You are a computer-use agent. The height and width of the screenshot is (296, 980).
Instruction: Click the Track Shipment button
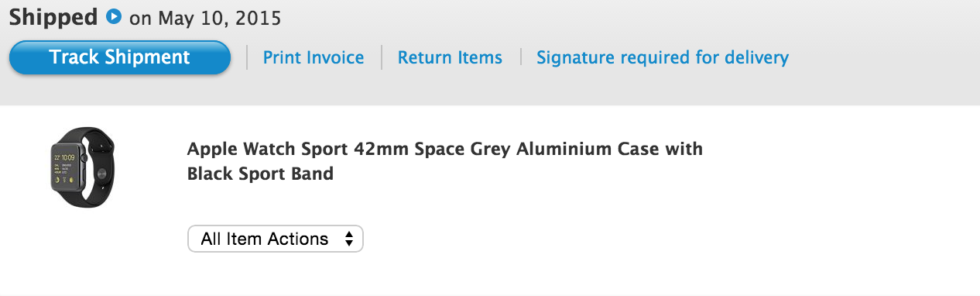[120, 57]
